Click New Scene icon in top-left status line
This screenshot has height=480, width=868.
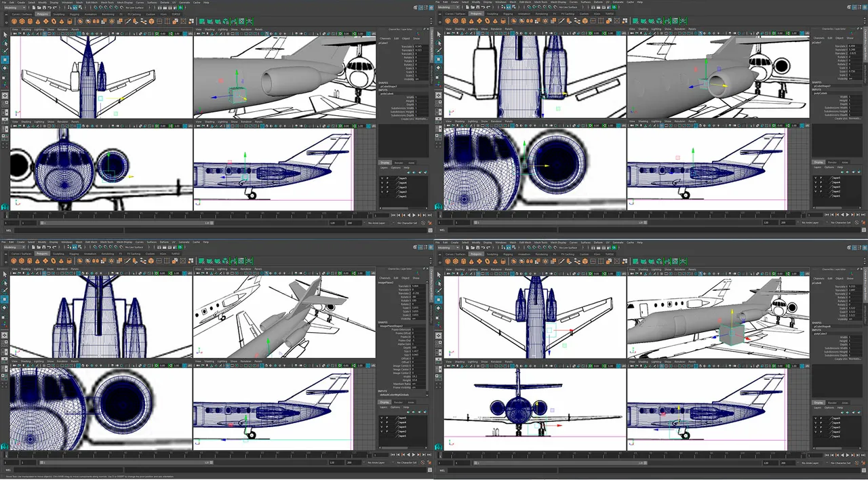(34, 7)
